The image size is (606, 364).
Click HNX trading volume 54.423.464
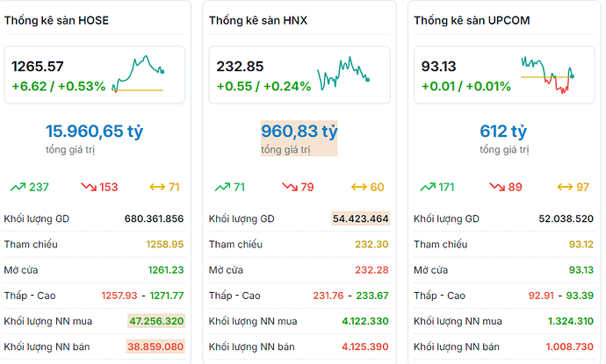click(x=360, y=218)
